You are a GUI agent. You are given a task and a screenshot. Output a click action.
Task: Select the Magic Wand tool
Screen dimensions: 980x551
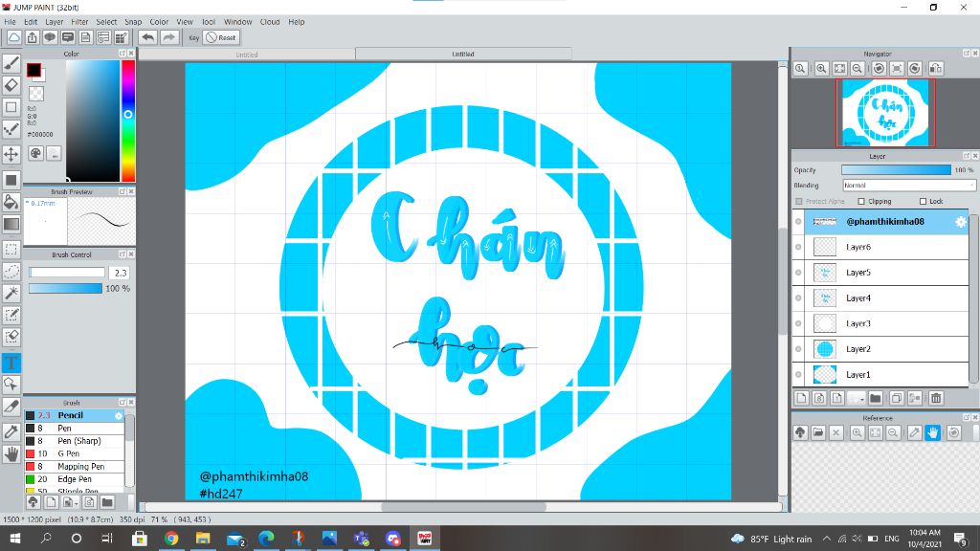tap(11, 293)
